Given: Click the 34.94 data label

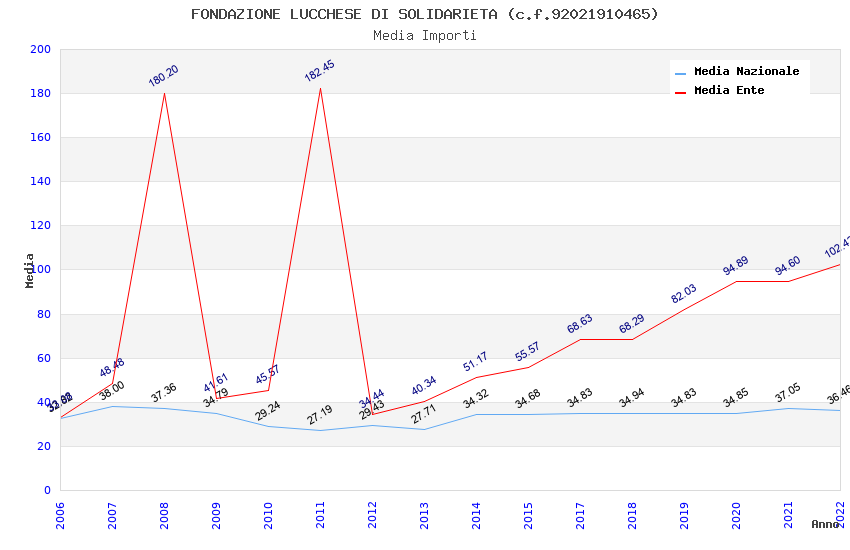Looking at the screenshot, I should coord(632,398).
